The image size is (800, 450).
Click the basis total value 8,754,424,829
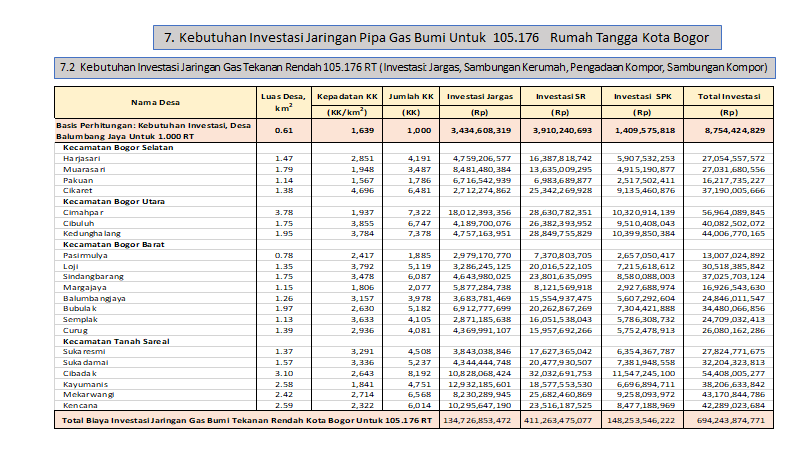coord(735,131)
